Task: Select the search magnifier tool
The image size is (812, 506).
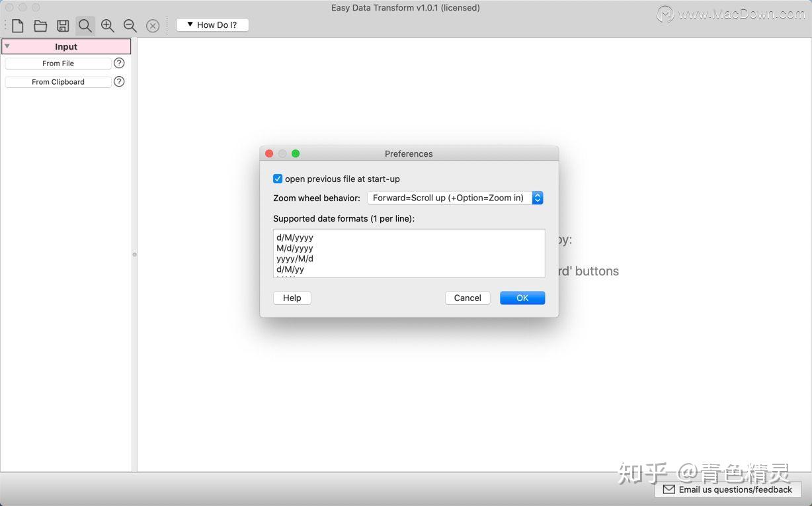Action: (85, 26)
